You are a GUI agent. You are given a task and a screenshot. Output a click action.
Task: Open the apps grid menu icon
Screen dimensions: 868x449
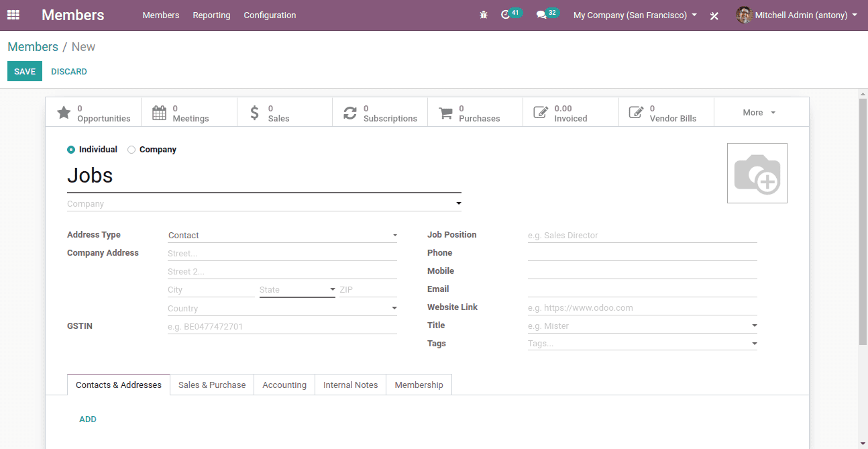pos(13,15)
